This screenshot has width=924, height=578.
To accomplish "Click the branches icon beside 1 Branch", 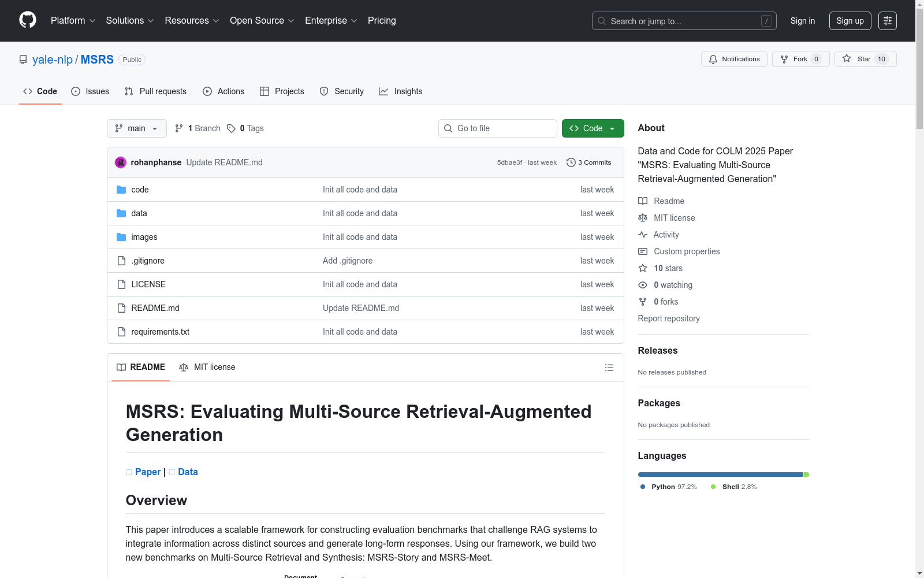I will pos(179,128).
